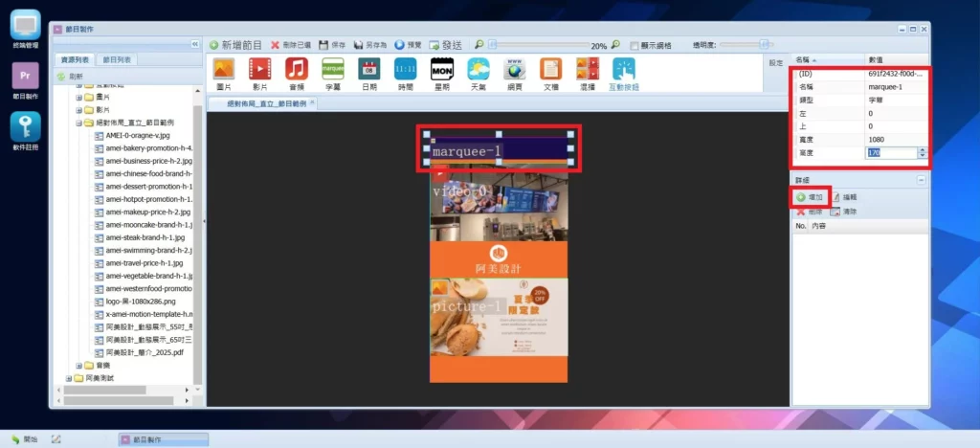The width and height of the screenshot is (980, 448).
Task: Pick the 互動按鈕 interactive button icon
Action: (x=624, y=70)
